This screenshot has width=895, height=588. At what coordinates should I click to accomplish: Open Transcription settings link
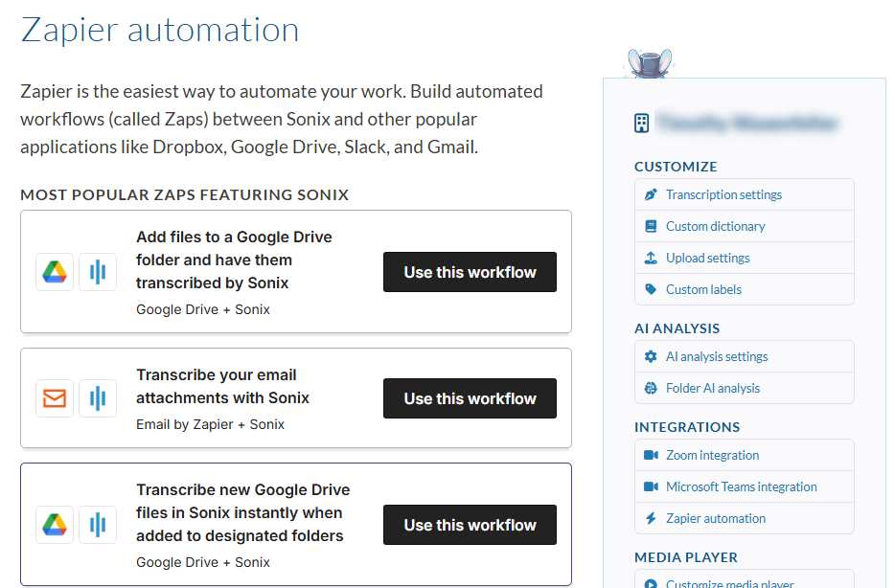723,195
